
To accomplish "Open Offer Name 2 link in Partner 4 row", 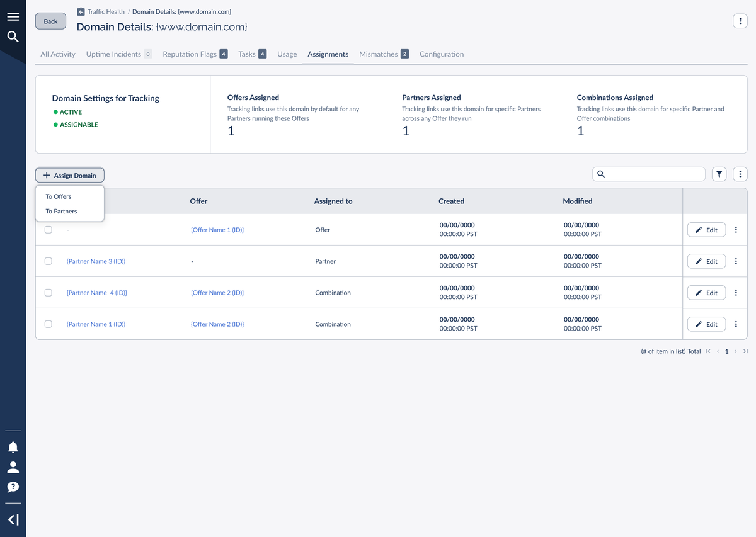I will pos(217,293).
